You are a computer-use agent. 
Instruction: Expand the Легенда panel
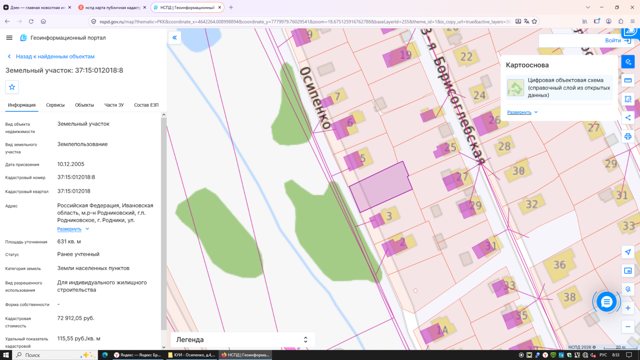coord(242,340)
